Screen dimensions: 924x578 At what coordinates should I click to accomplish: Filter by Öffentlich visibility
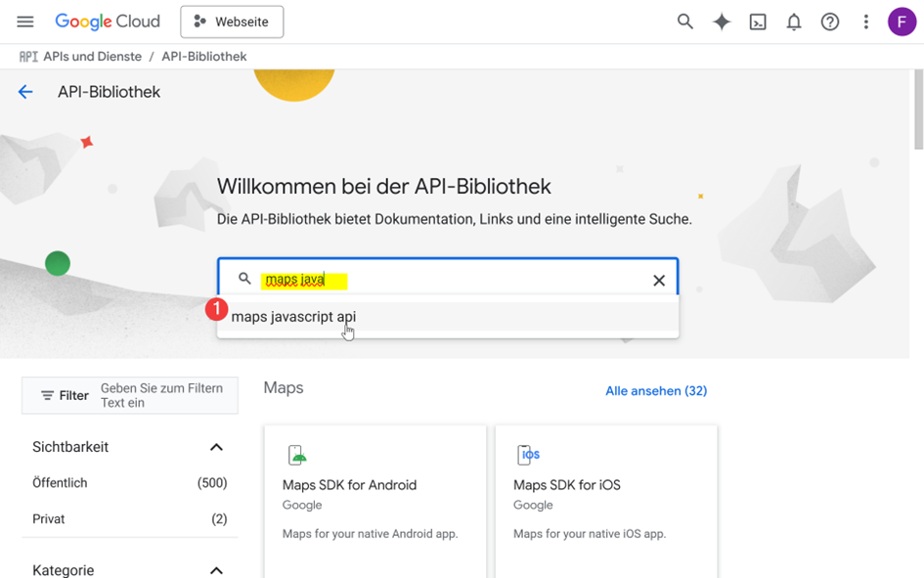(130, 483)
